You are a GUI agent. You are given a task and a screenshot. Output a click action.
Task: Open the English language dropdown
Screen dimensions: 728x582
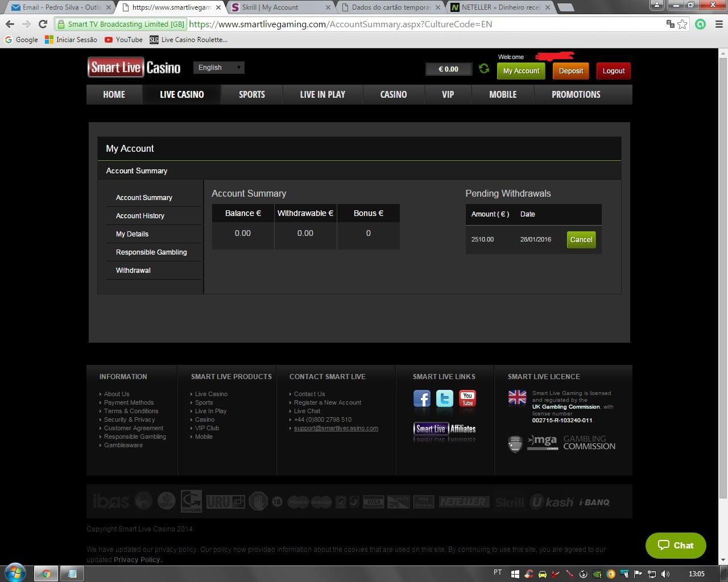pos(219,68)
